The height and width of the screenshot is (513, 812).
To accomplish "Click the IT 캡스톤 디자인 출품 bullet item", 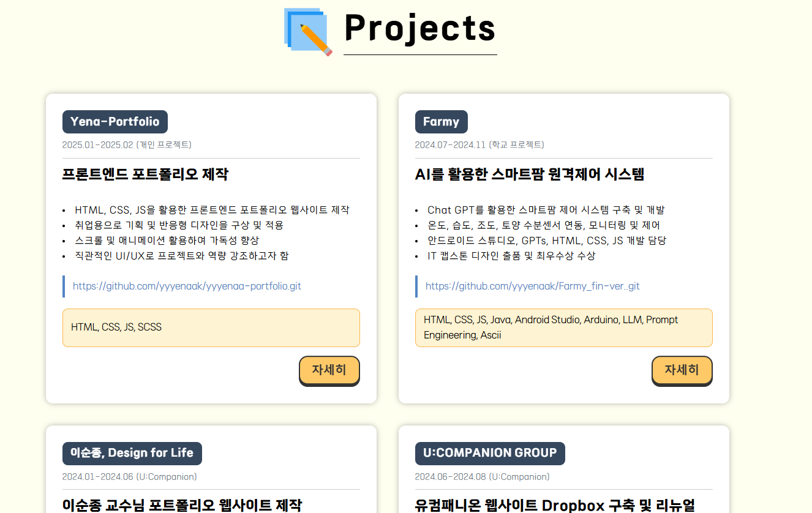I will click(511, 256).
